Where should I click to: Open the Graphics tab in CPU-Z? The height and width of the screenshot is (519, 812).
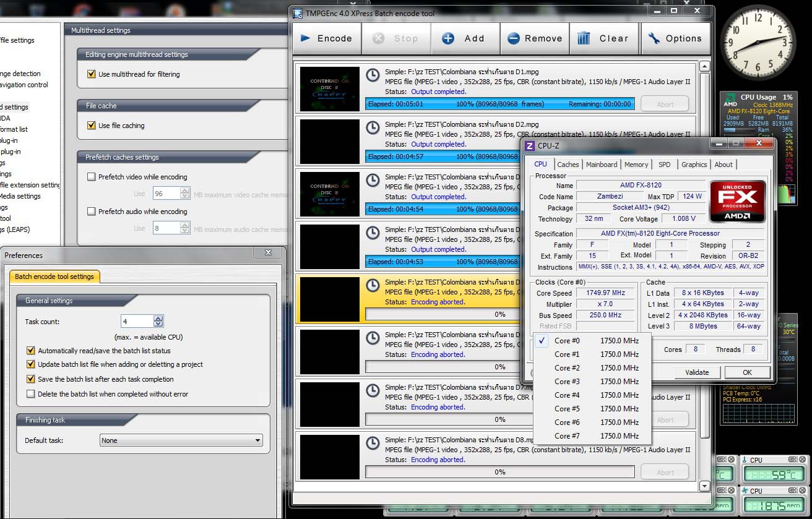(694, 165)
